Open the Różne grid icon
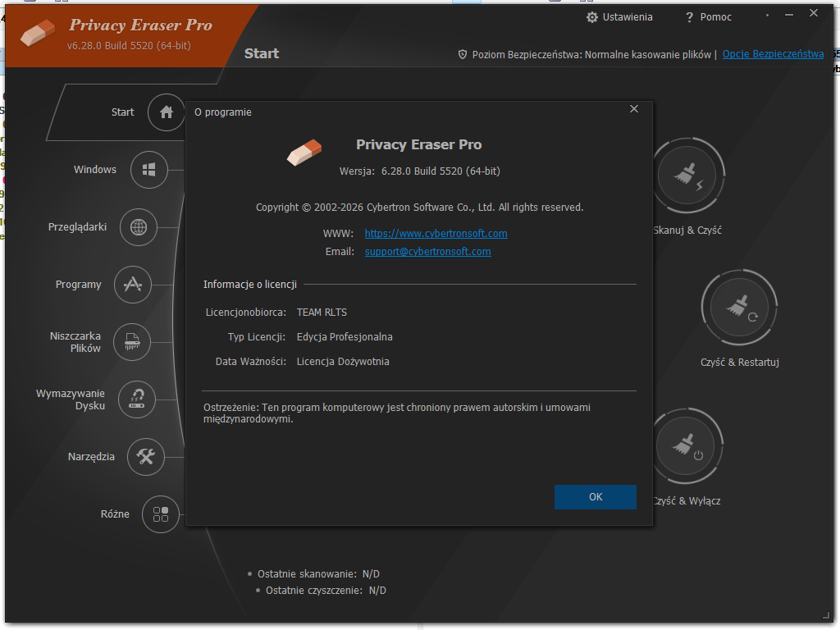The width and height of the screenshot is (840, 630). tap(161, 514)
